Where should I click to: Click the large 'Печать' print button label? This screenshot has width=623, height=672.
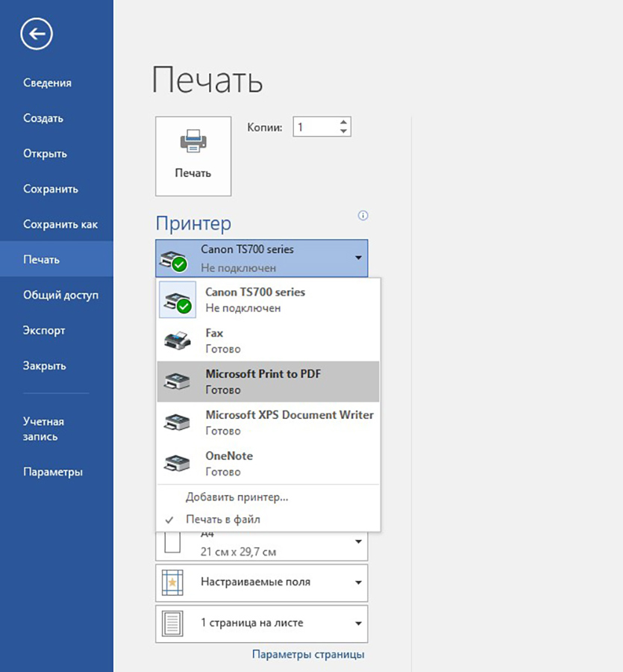[193, 173]
